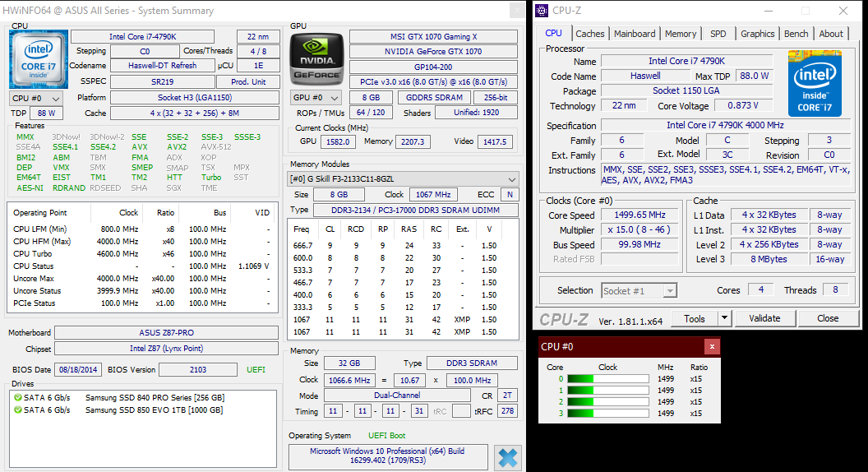The height and width of the screenshot is (472, 868).
Task: Click the Core 1 clock bar
Action: [607, 391]
